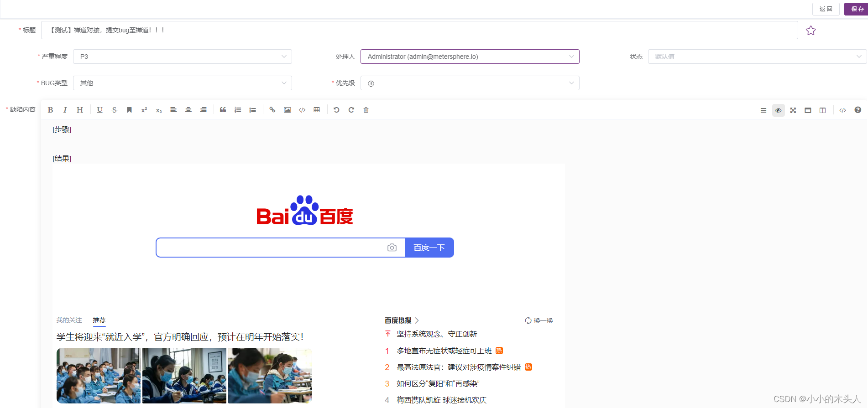Insert a heading with the H icon

click(80, 110)
